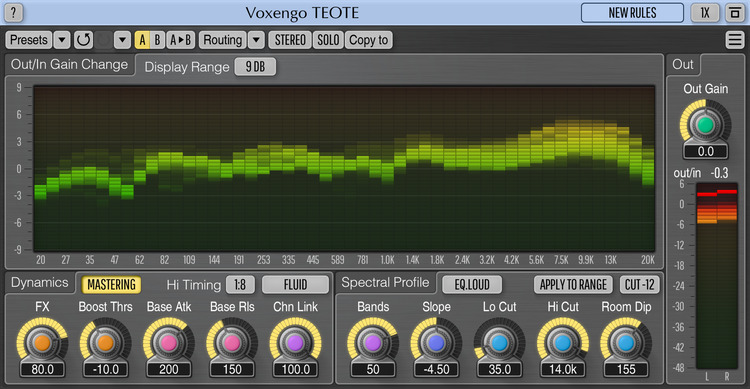Select the Spectral Profile tab label
Screen dimensions: 750x389
(385, 283)
